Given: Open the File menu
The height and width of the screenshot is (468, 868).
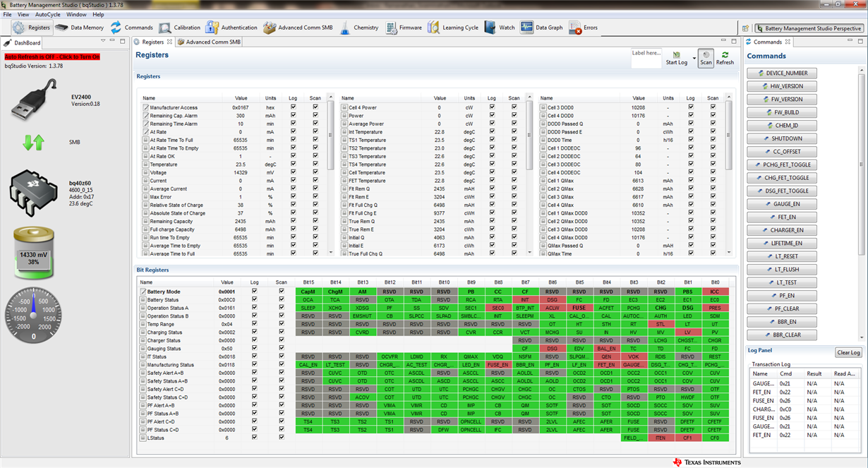Looking at the screenshot, I should pyautogui.click(x=8, y=14).
